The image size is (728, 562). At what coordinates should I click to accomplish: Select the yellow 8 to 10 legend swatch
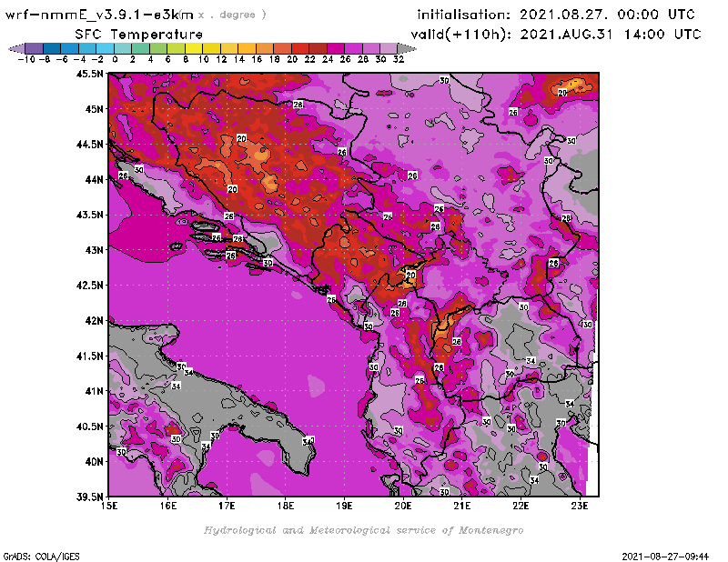tap(194, 48)
